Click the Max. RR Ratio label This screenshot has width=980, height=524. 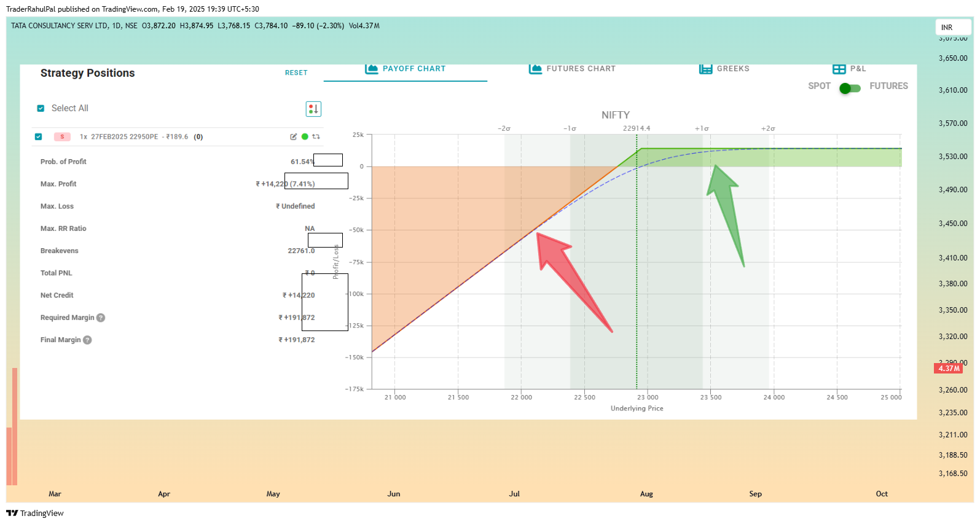(x=63, y=229)
